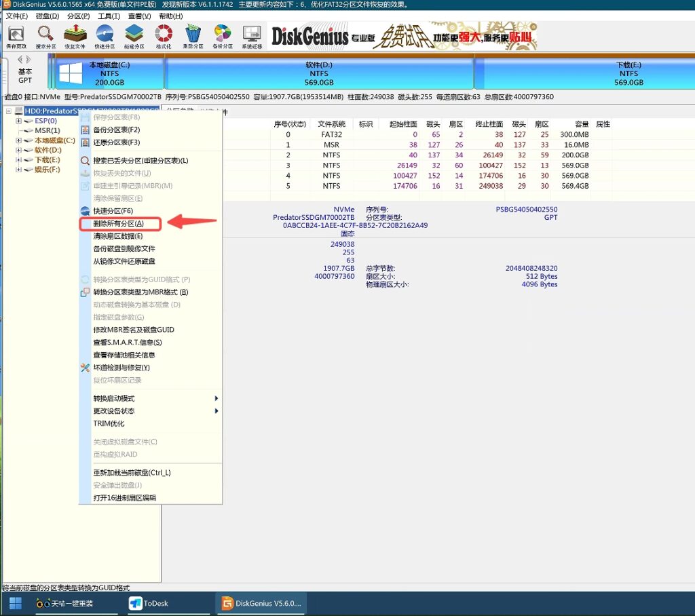This screenshot has width=695, height=616.
Task: Select 坏道检测与修复(Y) menu entry
Action: click(121, 368)
